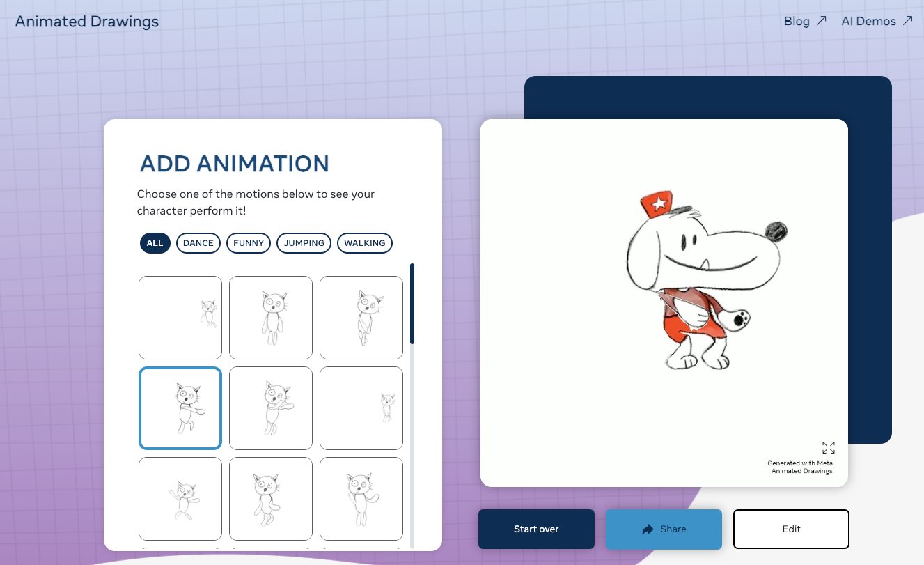Select the cat with crossed legs thumbnail

pos(361,318)
